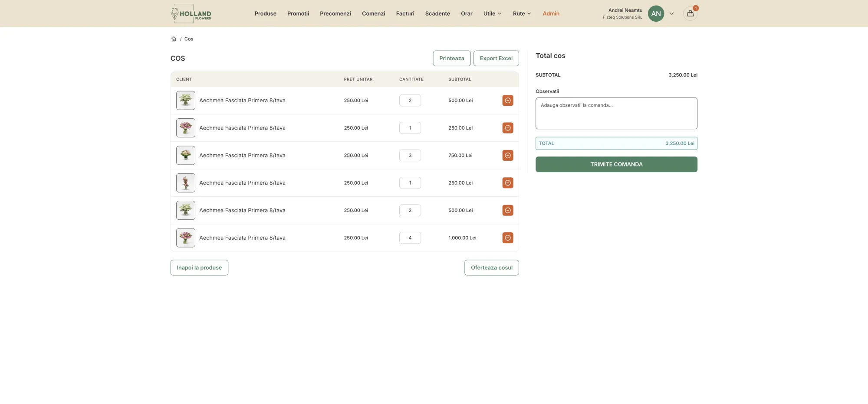Screen dimensions: 868x404
Task: Click the Export Excel button
Action: click(496, 59)
